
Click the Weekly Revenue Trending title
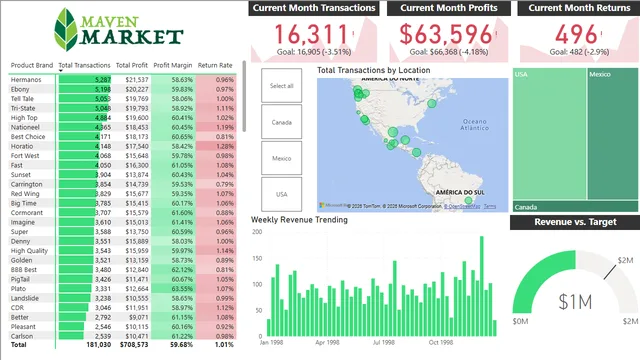coord(299,220)
